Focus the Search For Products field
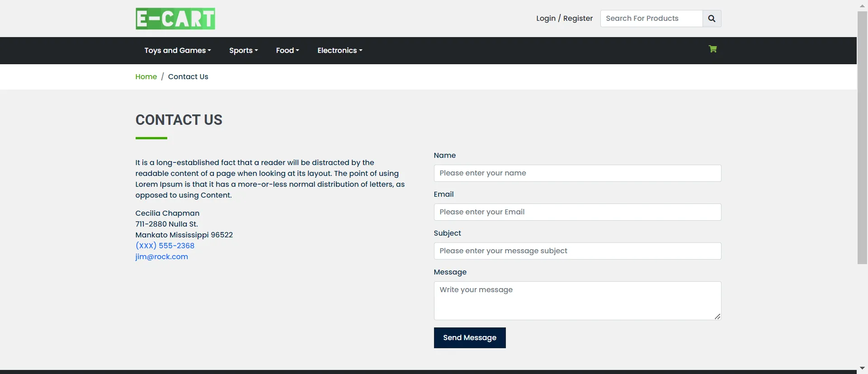The width and height of the screenshot is (868, 374). [x=651, y=19]
